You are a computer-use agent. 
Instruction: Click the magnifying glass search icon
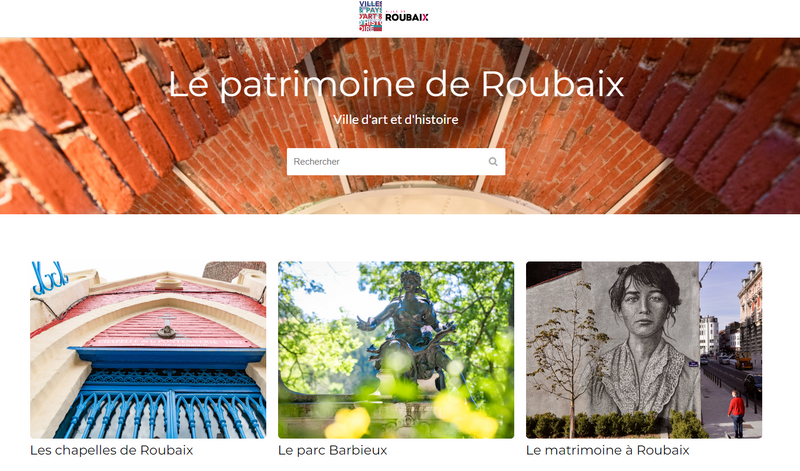493,162
